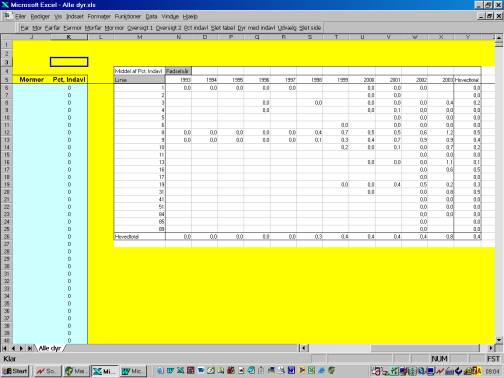Click the vertical scrollbar down arrow
This screenshot has height=378, width=504.
[499, 340]
